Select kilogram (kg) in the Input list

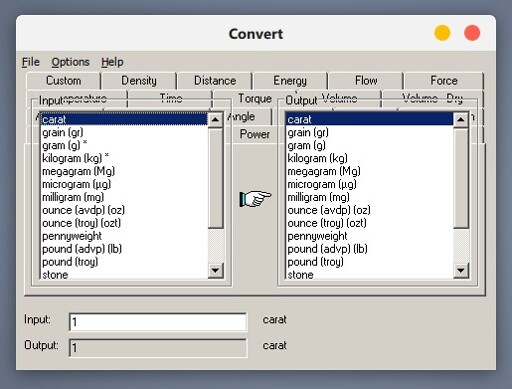pos(124,158)
